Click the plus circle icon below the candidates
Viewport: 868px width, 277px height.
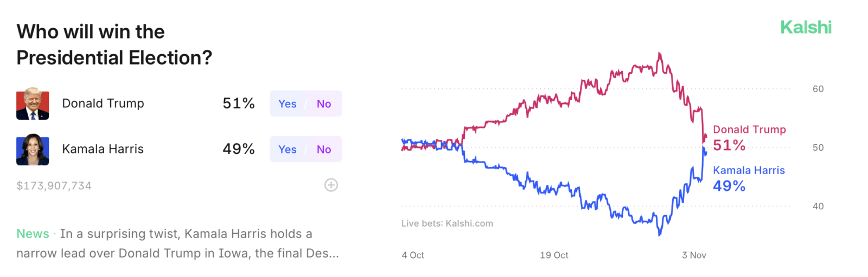(331, 185)
